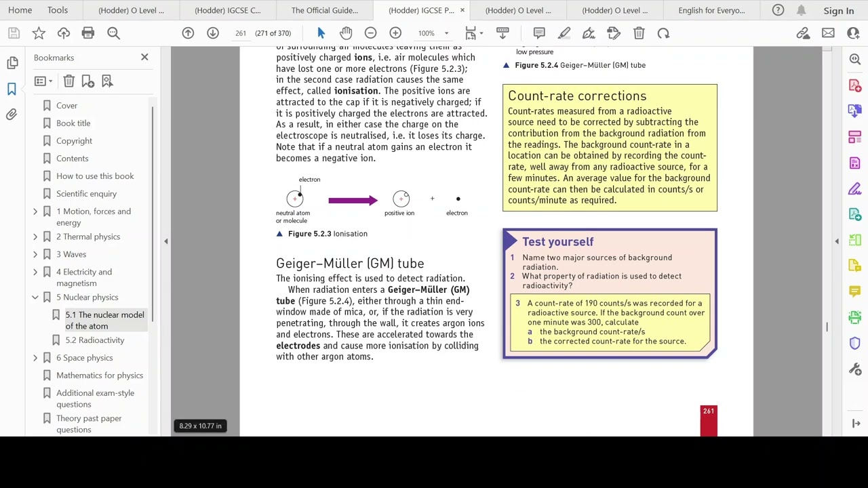Click the page number input field
The width and height of the screenshot is (868, 488).
(241, 33)
